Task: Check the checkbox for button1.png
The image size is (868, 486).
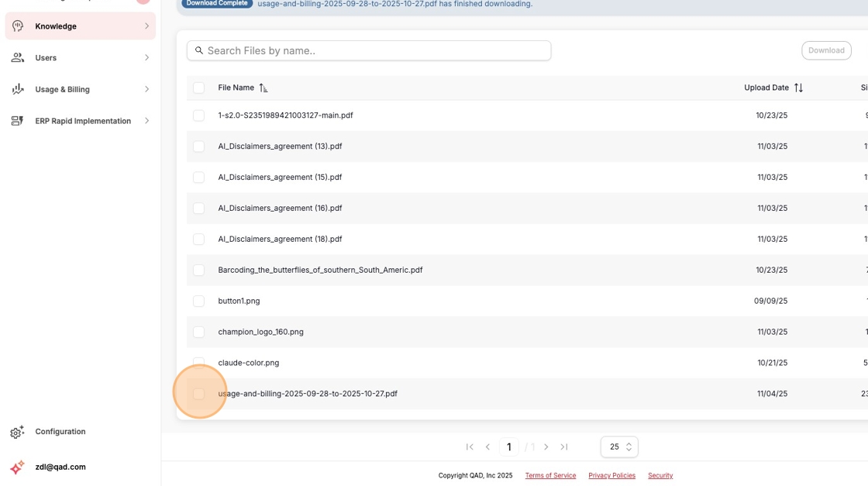Action: [x=199, y=301]
